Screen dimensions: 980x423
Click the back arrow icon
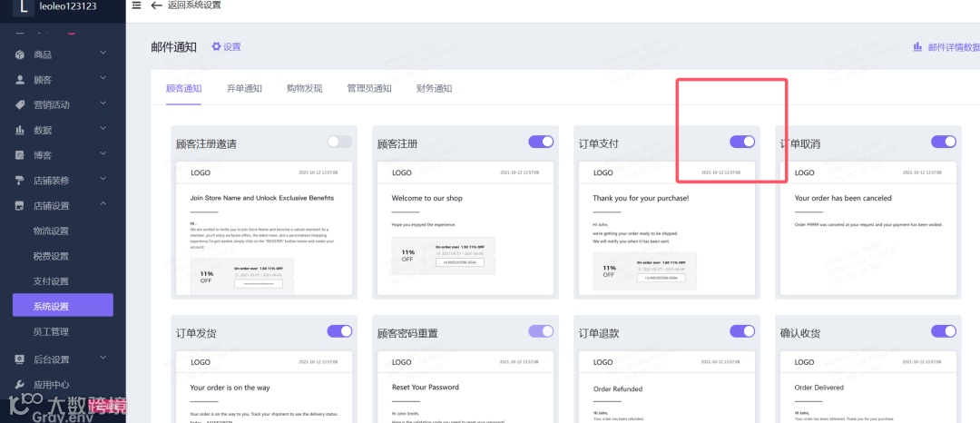pyautogui.click(x=156, y=5)
